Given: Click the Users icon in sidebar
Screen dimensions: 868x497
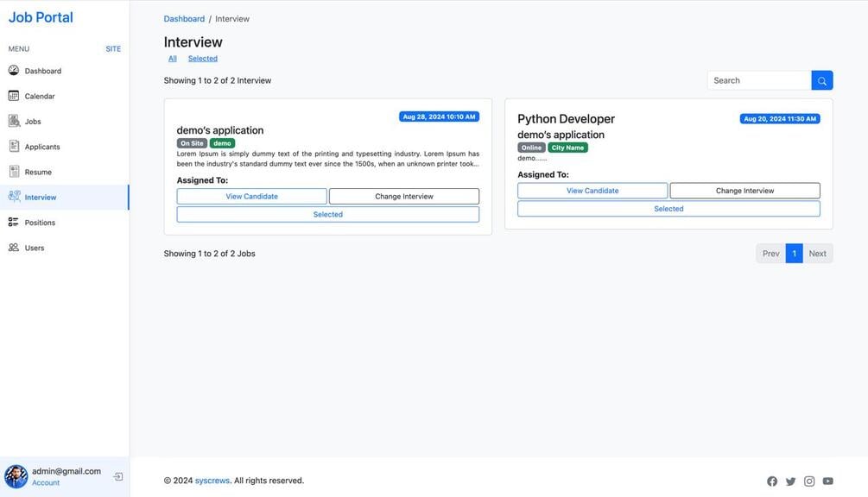Looking at the screenshot, I should pyautogui.click(x=14, y=248).
